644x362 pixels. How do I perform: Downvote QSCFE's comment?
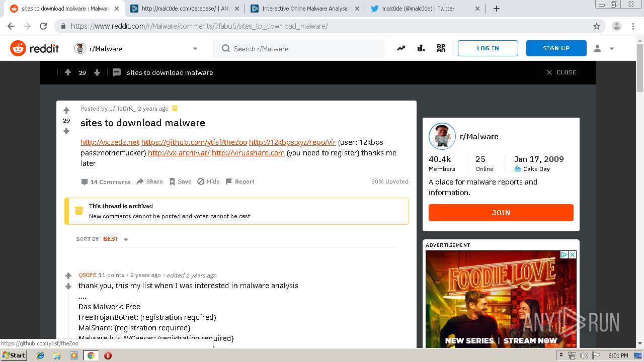[68, 287]
